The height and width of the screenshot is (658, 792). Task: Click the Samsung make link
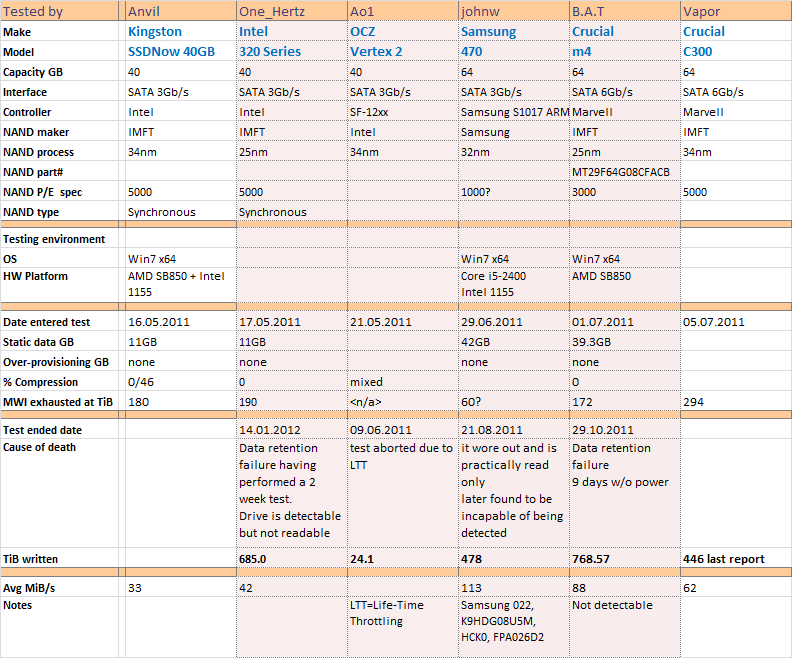click(488, 31)
